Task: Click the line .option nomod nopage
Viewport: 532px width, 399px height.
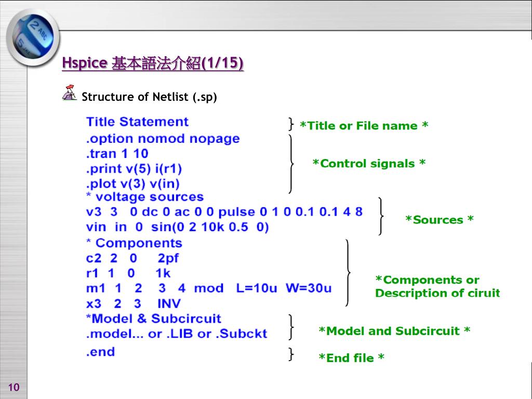Action: coord(163,139)
